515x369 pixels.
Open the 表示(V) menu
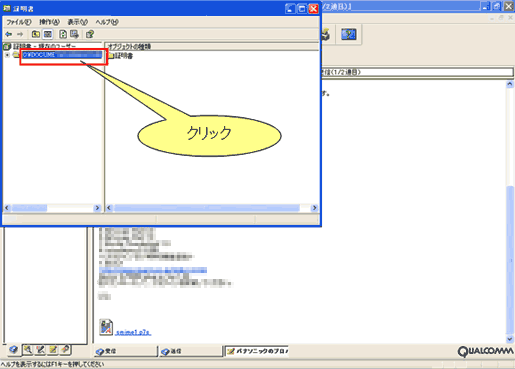pyautogui.click(x=78, y=22)
